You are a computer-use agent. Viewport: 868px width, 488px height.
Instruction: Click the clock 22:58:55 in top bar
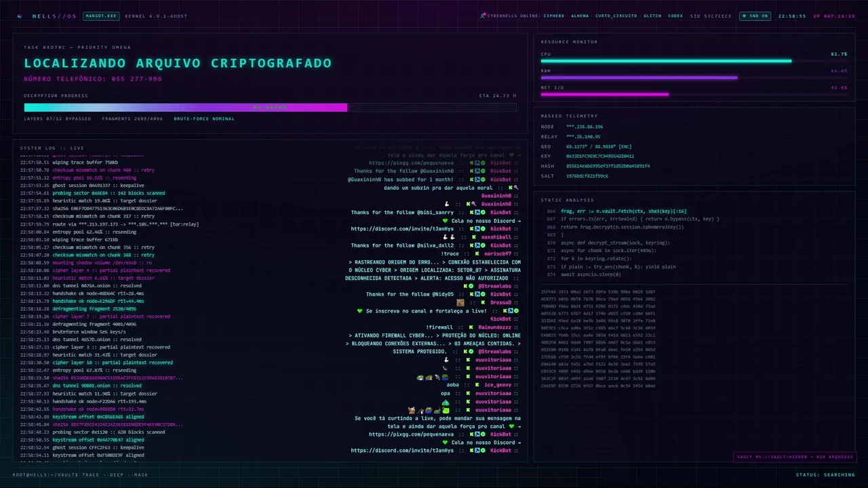click(x=792, y=16)
